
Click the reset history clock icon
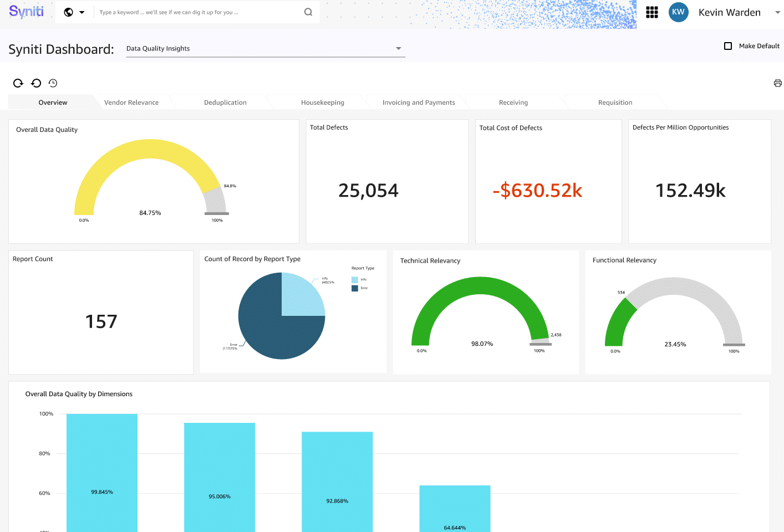point(53,83)
